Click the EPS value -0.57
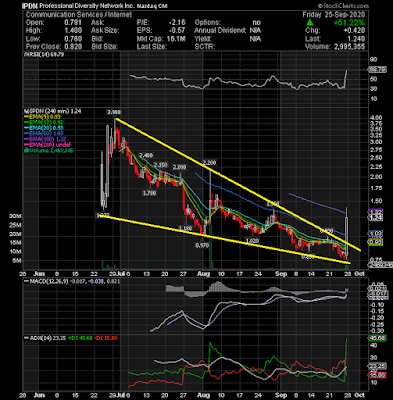393x400 pixels. point(177,31)
